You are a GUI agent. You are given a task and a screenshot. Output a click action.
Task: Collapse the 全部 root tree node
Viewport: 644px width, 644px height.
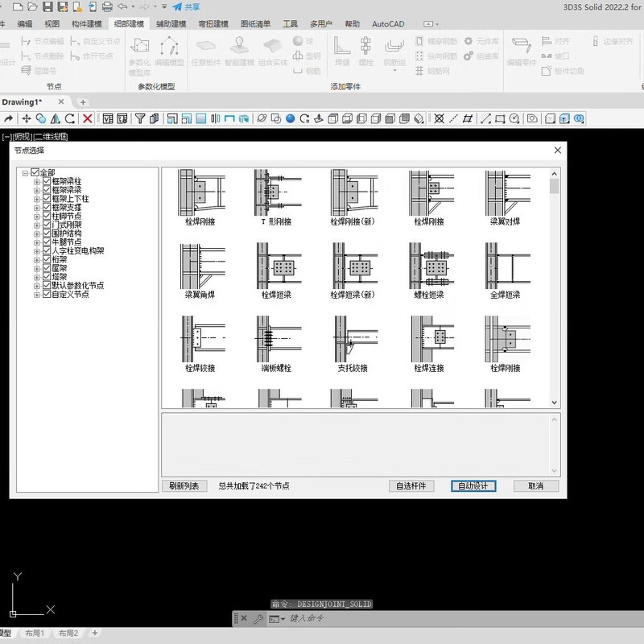pyautogui.click(x=25, y=173)
